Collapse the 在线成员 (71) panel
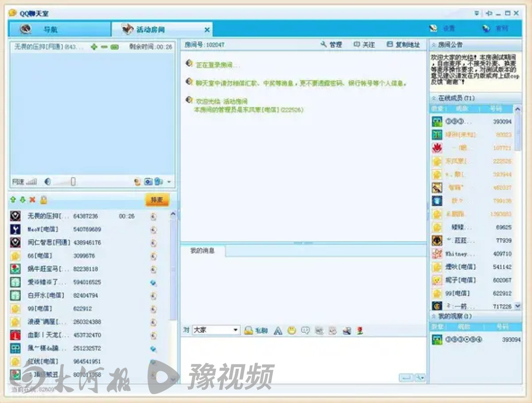The width and height of the screenshot is (532, 403). coord(434,98)
